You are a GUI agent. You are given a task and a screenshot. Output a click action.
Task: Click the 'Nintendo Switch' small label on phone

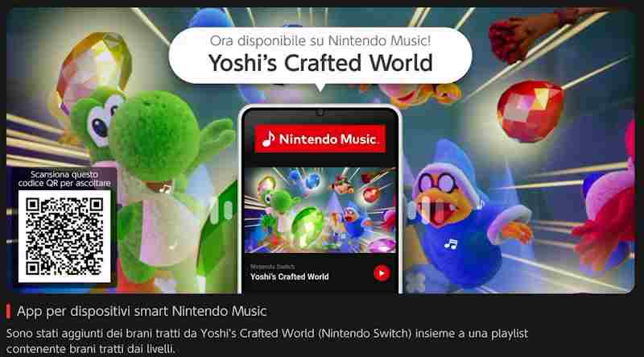click(x=267, y=267)
